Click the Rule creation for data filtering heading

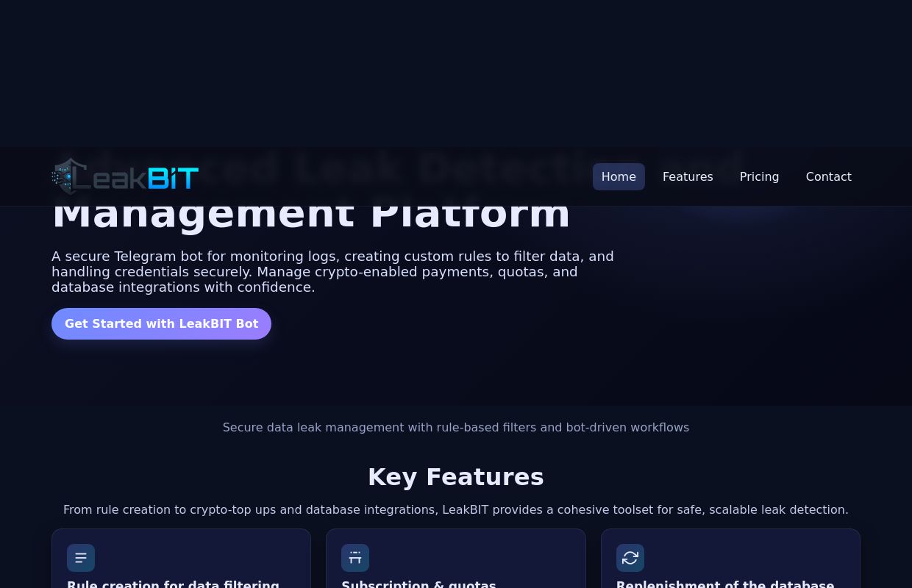[x=173, y=583]
